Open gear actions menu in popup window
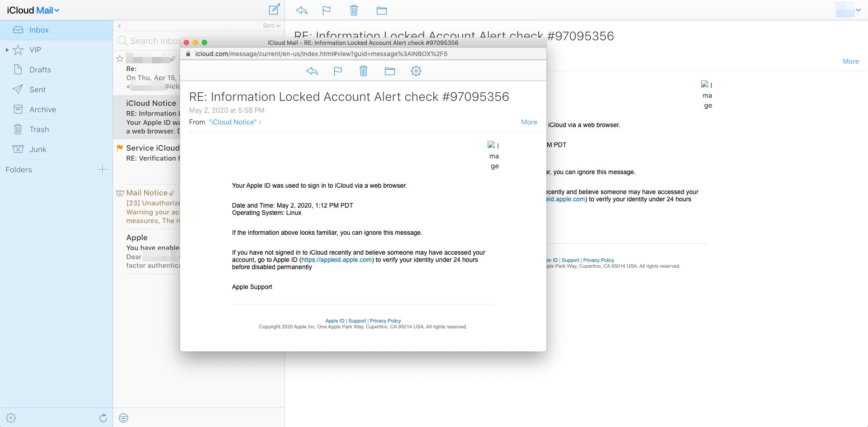 pyautogui.click(x=416, y=71)
